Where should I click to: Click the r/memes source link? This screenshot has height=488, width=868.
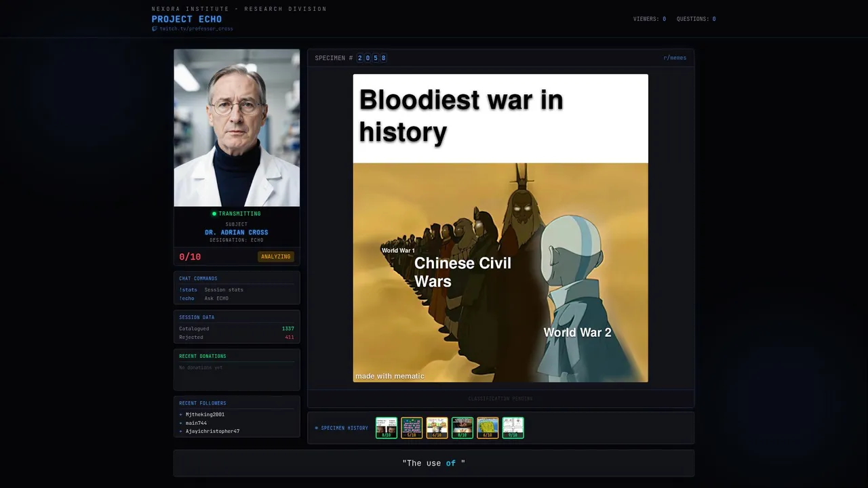pyautogui.click(x=675, y=58)
